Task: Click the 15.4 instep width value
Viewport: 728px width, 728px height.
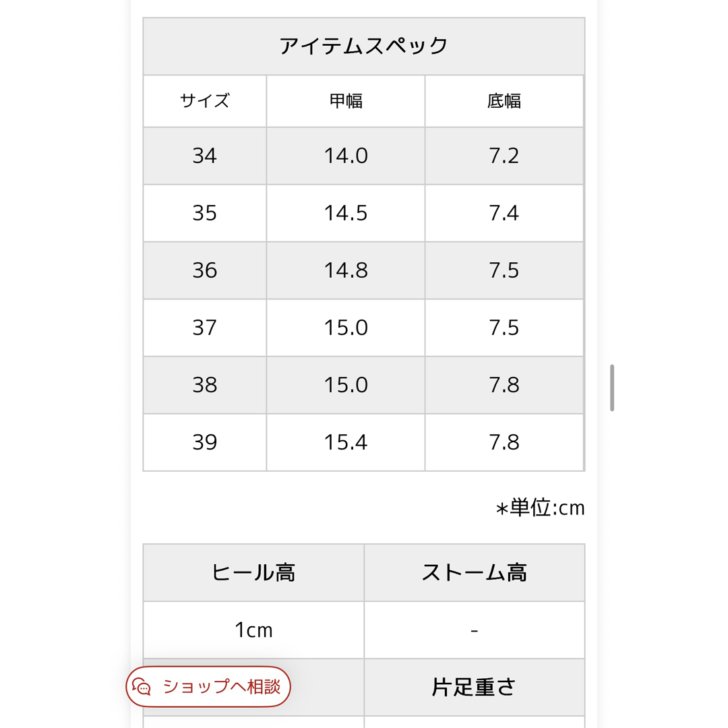Action: (345, 442)
